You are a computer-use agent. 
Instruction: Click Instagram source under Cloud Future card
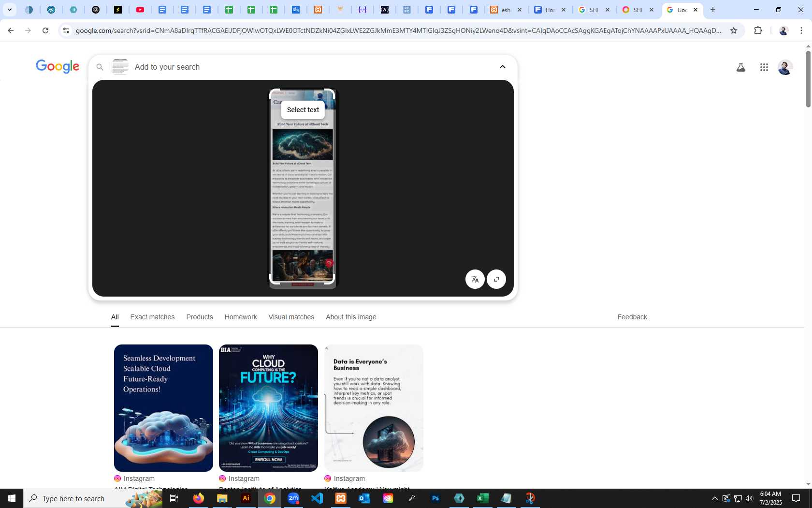pos(239,478)
